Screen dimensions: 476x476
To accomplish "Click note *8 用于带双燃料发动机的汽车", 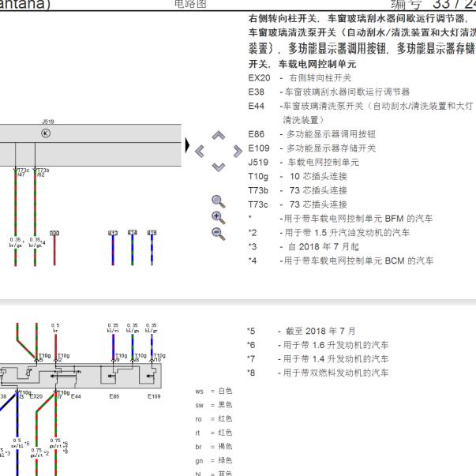I will (x=317, y=373).
